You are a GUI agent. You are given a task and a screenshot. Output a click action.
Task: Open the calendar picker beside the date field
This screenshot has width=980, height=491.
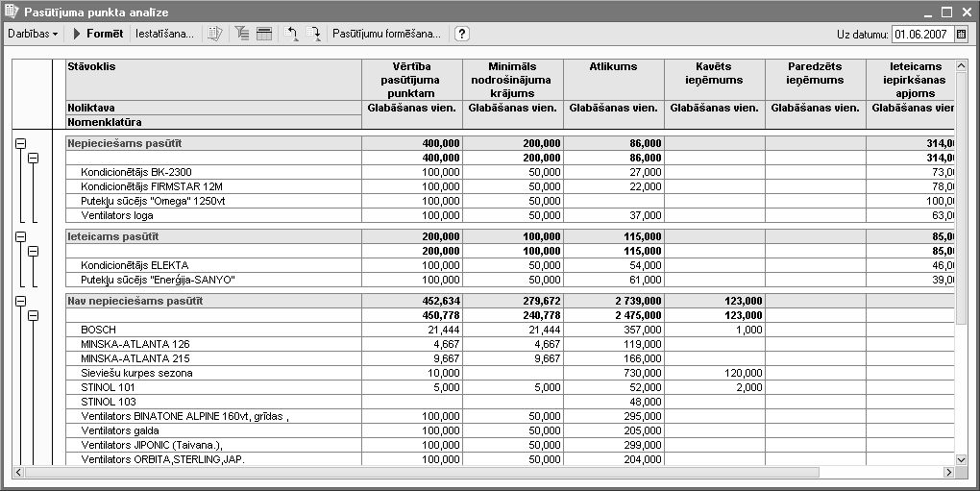tap(962, 35)
